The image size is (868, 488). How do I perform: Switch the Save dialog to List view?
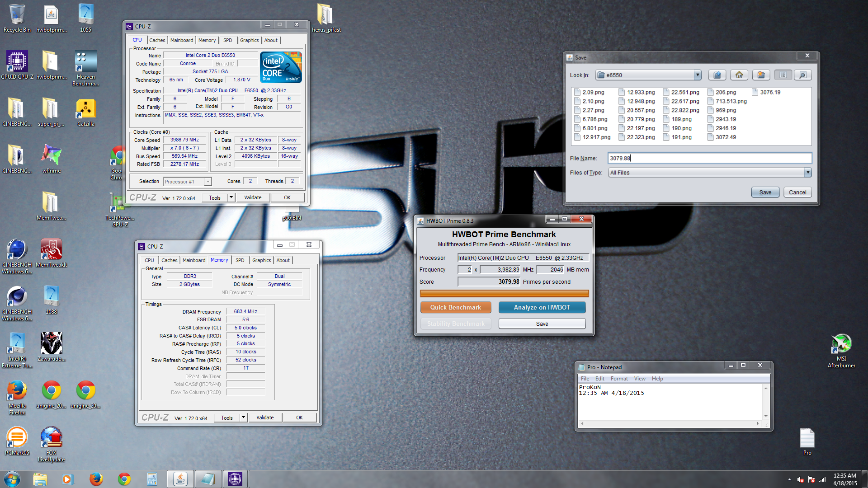(x=783, y=75)
